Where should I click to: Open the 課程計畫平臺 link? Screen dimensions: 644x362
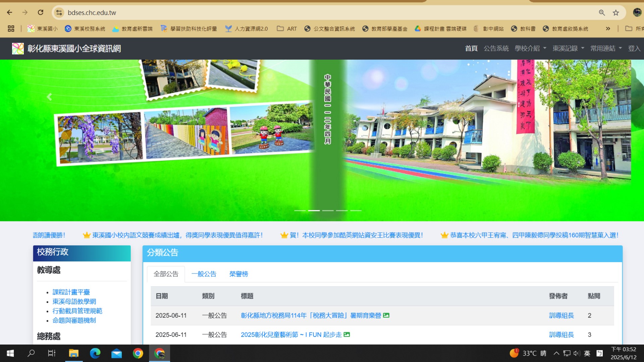(71, 292)
